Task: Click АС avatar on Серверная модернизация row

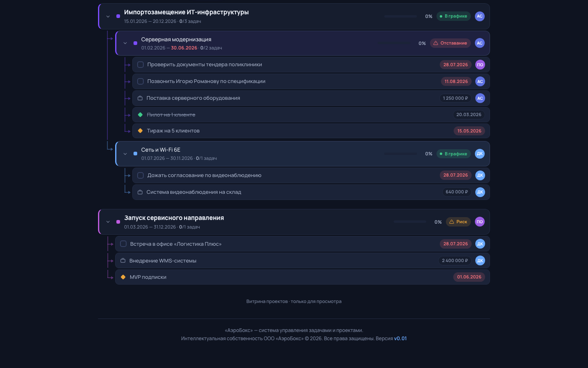Action: pyautogui.click(x=480, y=43)
